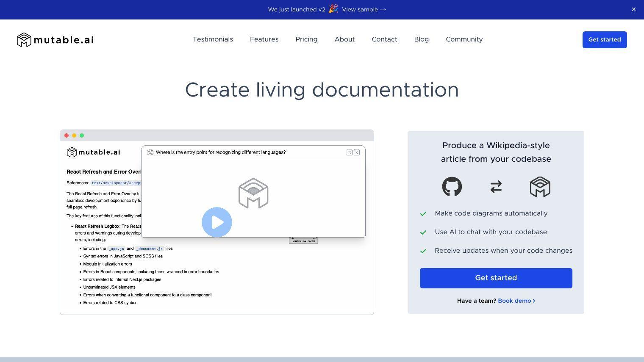Screen dimensions: 644x362
Task: Click the mutable cube icon in card
Action: [x=540, y=187]
